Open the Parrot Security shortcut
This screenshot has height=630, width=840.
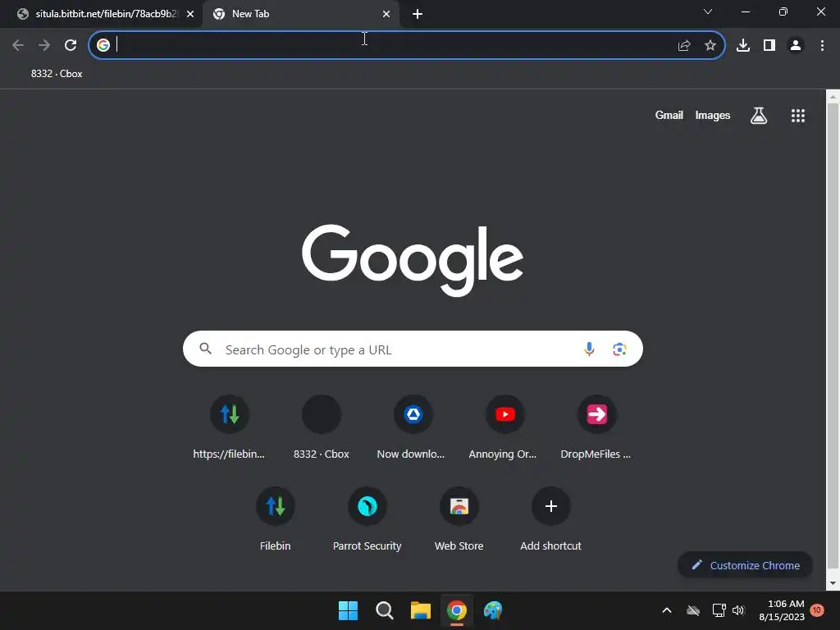pyautogui.click(x=367, y=519)
